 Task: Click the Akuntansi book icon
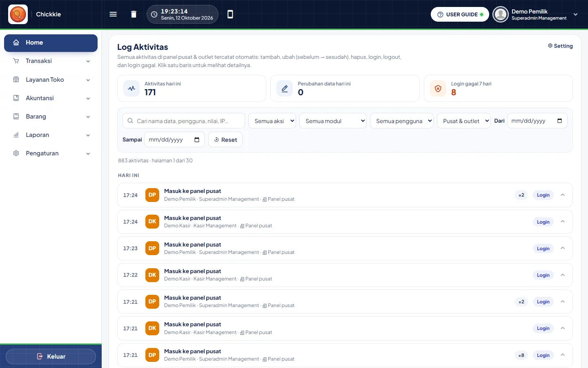click(x=16, y=98)
